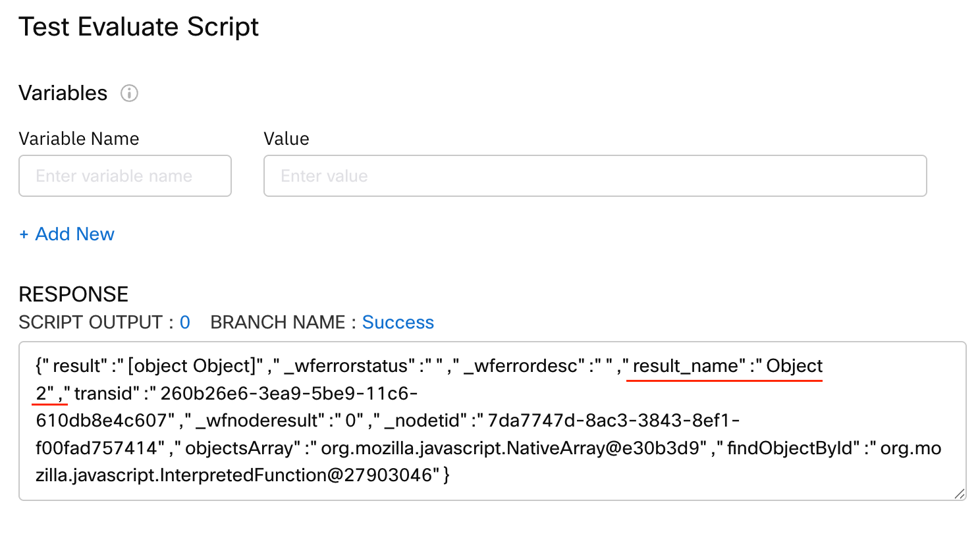Click the Variables section label

point(63,93)
